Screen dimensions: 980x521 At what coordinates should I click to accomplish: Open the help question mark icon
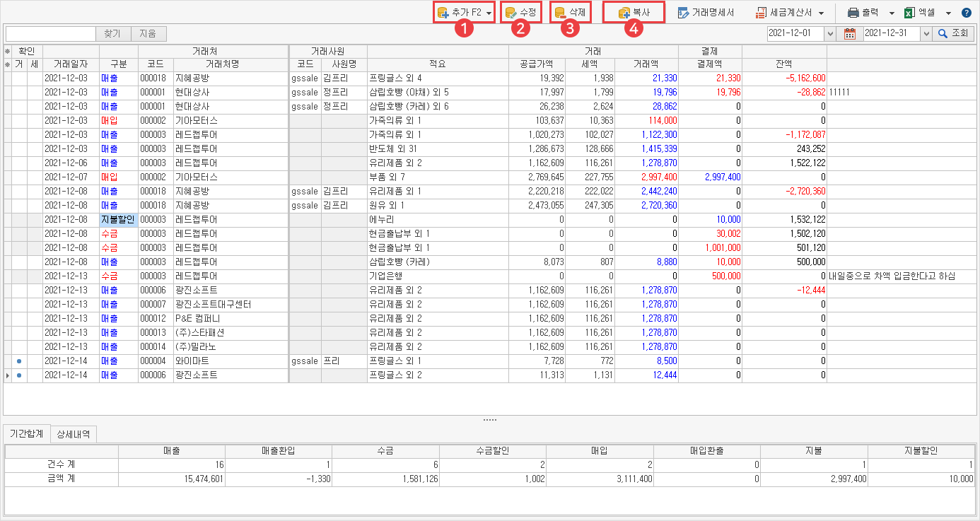click(967, 13)
